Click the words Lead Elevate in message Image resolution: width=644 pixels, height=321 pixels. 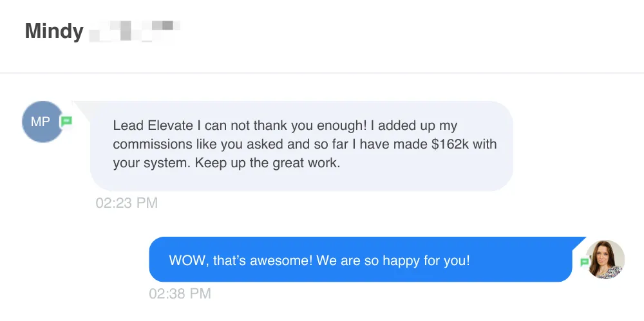[153, 125]
